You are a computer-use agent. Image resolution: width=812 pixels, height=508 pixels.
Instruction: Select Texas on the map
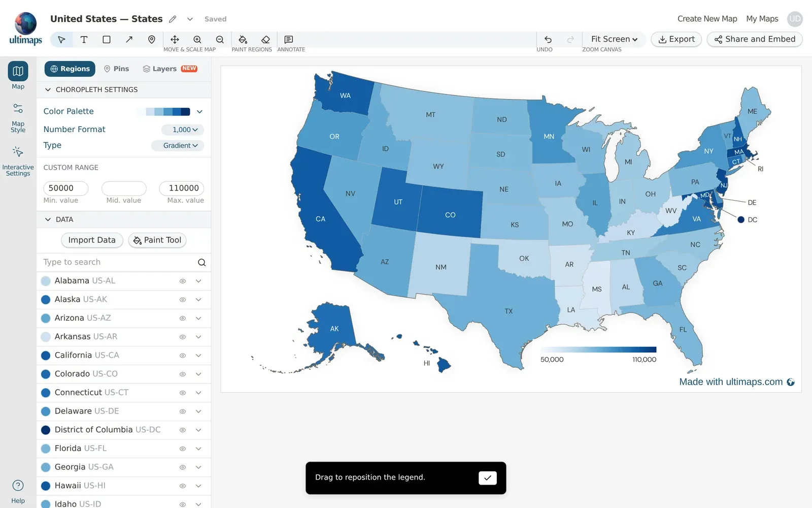click(x=509, y=311)
